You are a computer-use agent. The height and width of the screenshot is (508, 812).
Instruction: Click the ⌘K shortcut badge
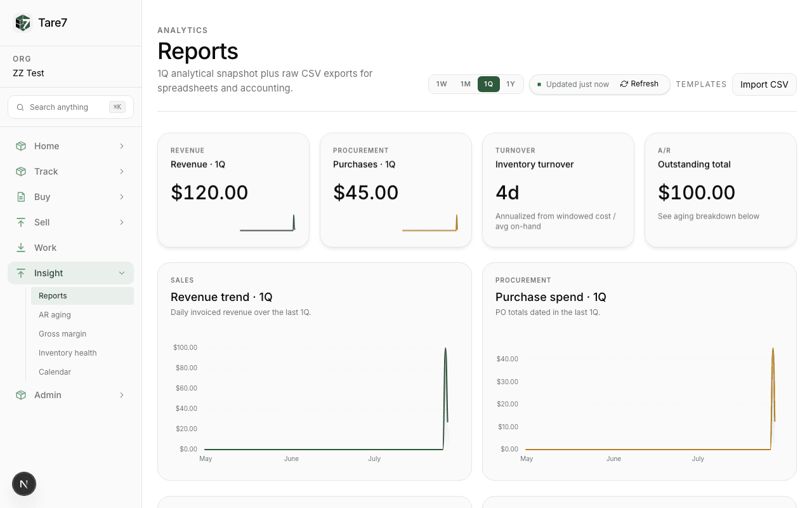[x=117, y=107]
